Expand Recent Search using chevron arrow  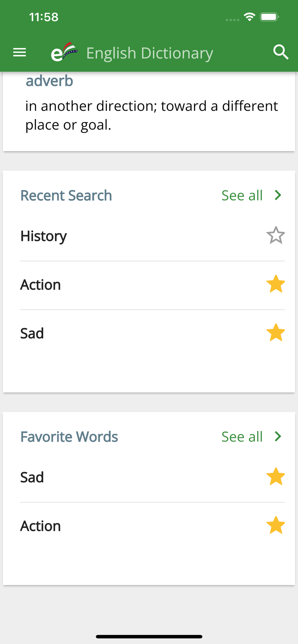[278, 195]
